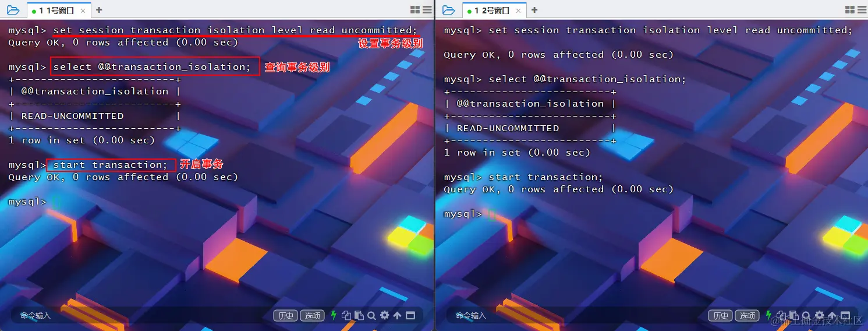The image size is (868, 331).
Task: Click the set session command line in 1号窗口
Action: point(235,30)
